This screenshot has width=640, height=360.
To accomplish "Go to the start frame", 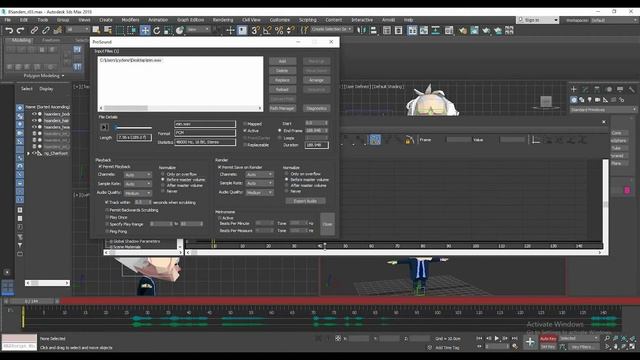I will pyautogui.click(x=479, y=338).
